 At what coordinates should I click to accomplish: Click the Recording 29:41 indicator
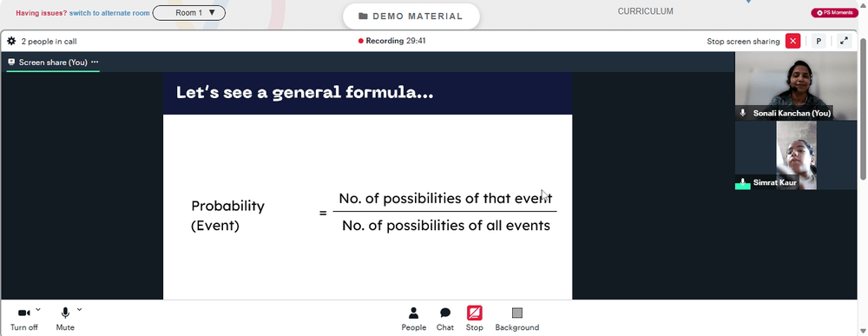coord(392,41)
